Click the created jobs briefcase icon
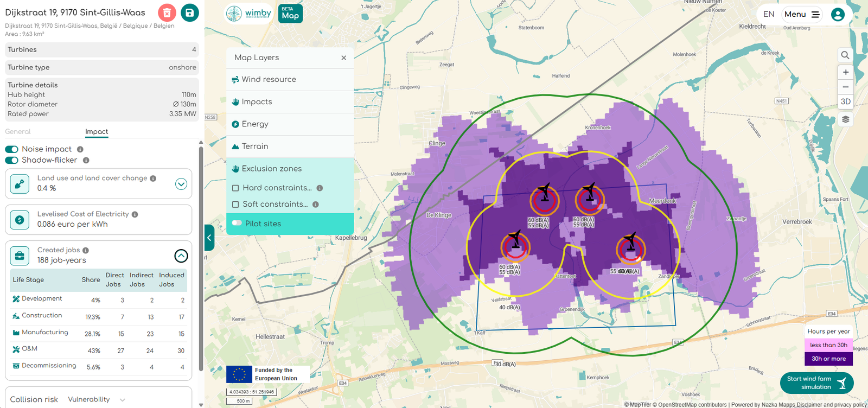Viewport: 868px width, 408px height. 20,256
